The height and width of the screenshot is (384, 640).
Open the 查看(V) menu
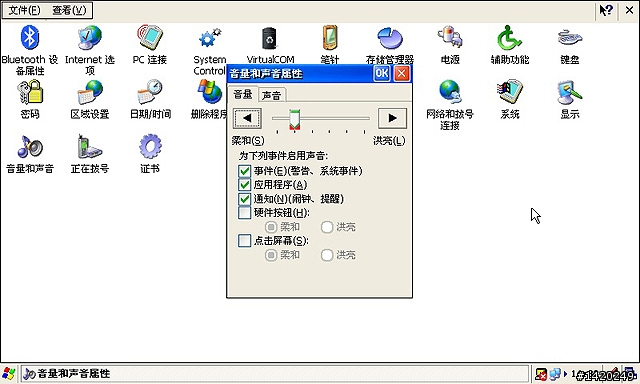pos(69,10)
